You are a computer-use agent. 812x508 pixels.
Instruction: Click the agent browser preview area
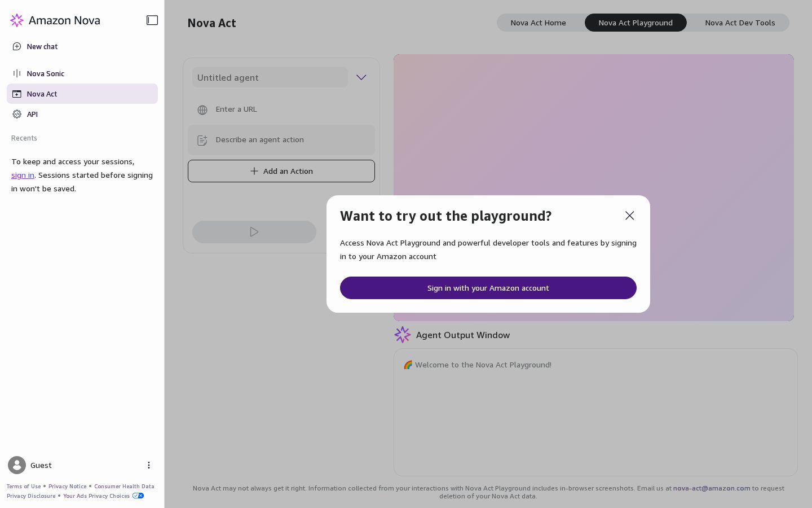click(x=594, y=187)
